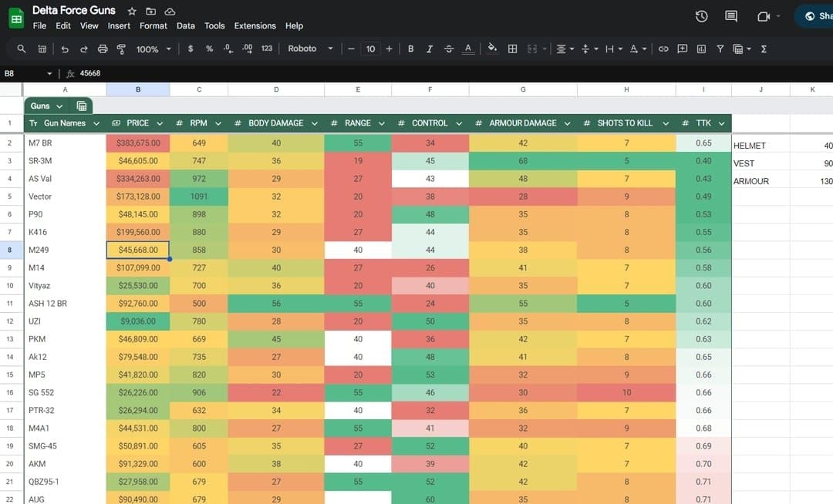
Task: Open the Extensions menu
Action: pos(255,25)
